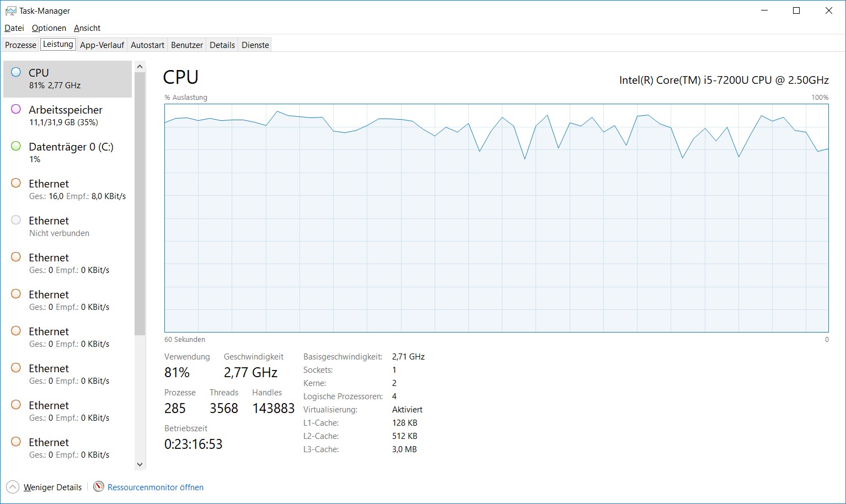This screenshot has width=846, height=504.
Task: Click the Prozesse count 285
Action: [x=175, y=409]
